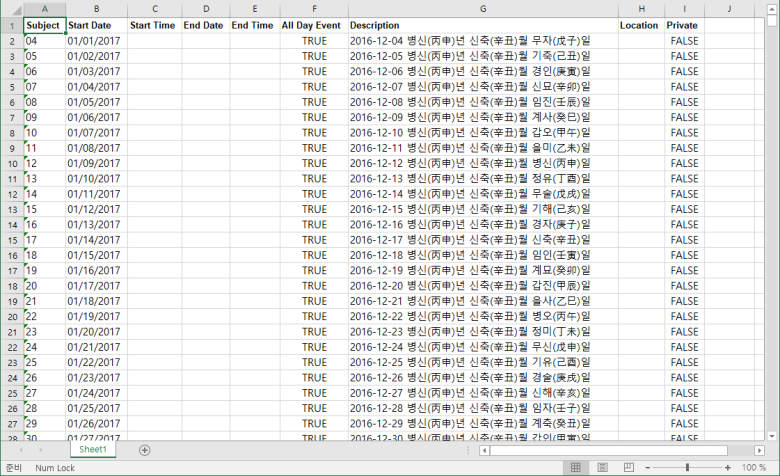This screenshot has height=476, width=780.
Task: Click the Normal view icon in status bar
Action: (575, 468)
